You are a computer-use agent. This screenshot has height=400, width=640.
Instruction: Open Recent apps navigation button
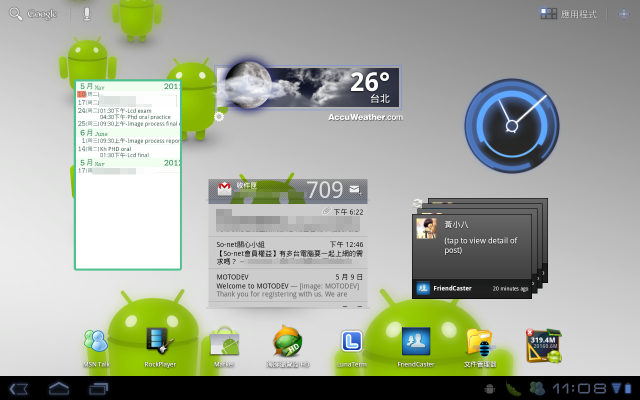point(98,389)
